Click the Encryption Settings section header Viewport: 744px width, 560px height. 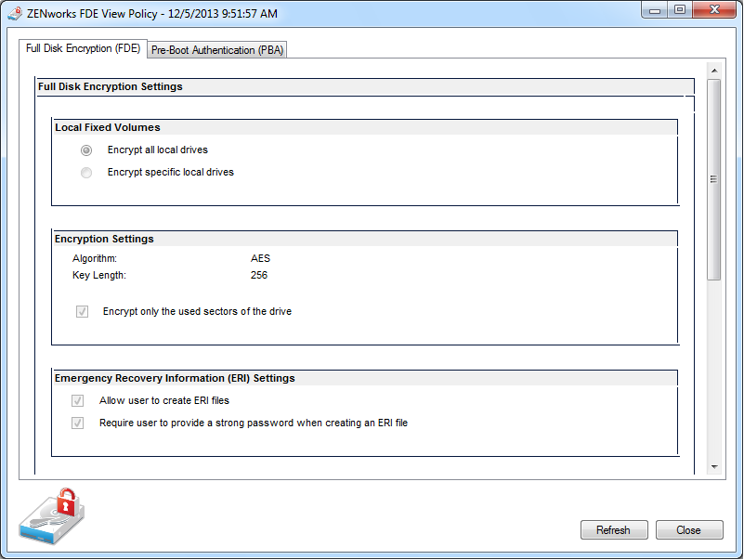[x=104, y=239]
